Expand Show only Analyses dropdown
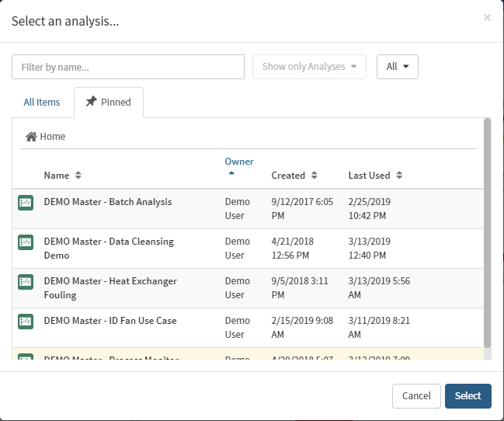Screen dimensions: 504x421 point(309,67)
